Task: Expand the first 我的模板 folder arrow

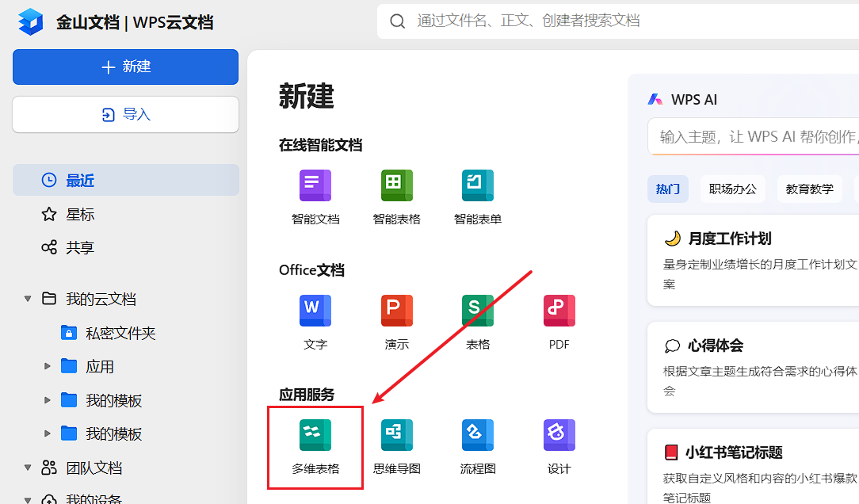Action: tap(47, 400)
